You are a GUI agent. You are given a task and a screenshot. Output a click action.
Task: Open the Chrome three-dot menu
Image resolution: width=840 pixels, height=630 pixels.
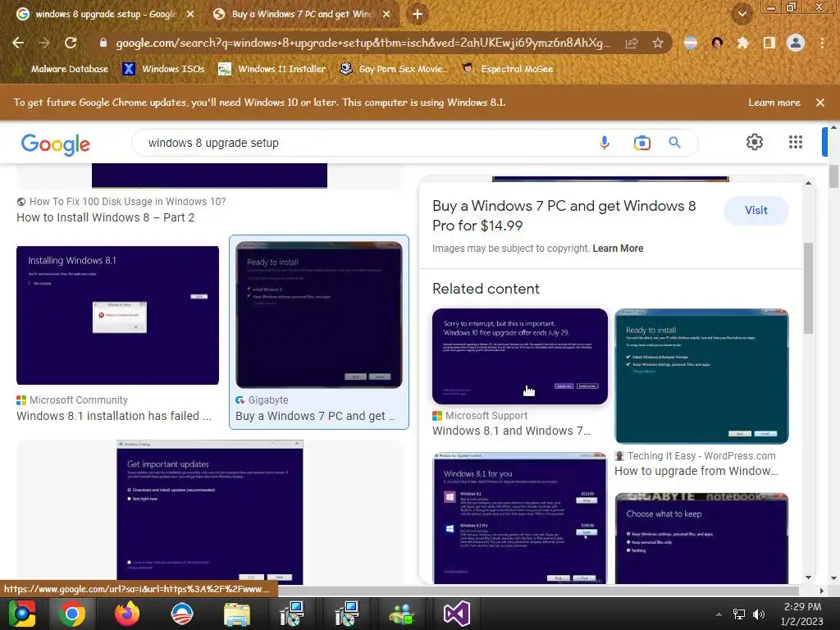(822, 43)
